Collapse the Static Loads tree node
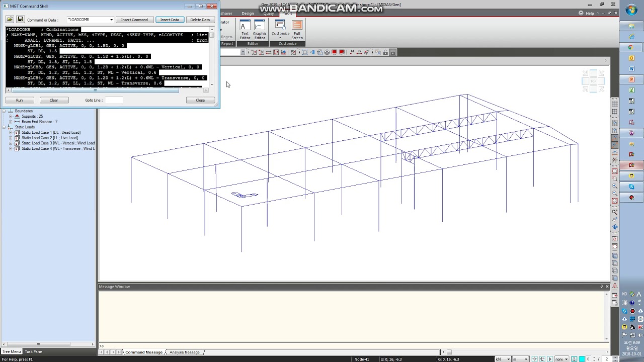Viewport: 644px width, 362px height. tap(5, 127)
